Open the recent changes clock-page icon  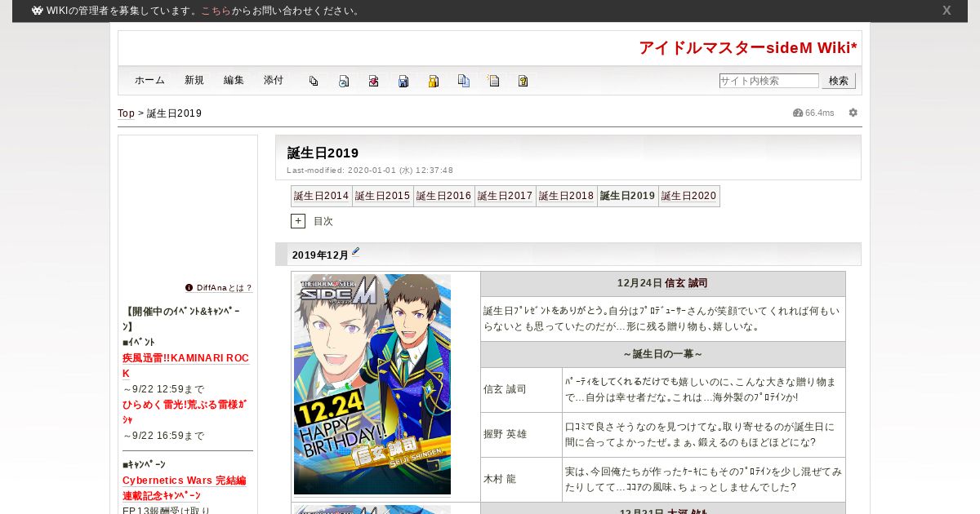(344, 81)
